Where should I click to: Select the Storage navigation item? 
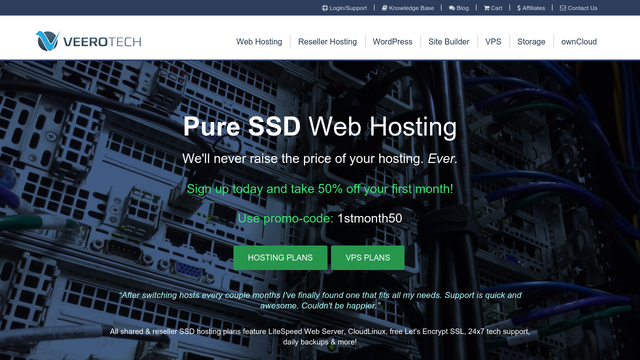531,42
